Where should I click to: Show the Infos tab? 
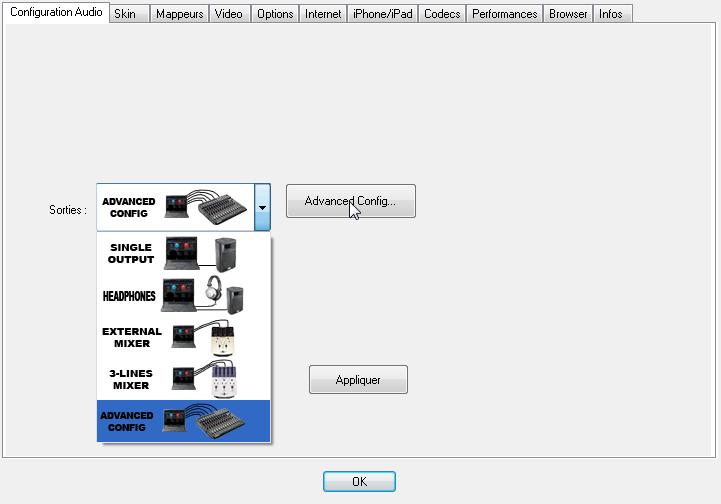point(611,14)
